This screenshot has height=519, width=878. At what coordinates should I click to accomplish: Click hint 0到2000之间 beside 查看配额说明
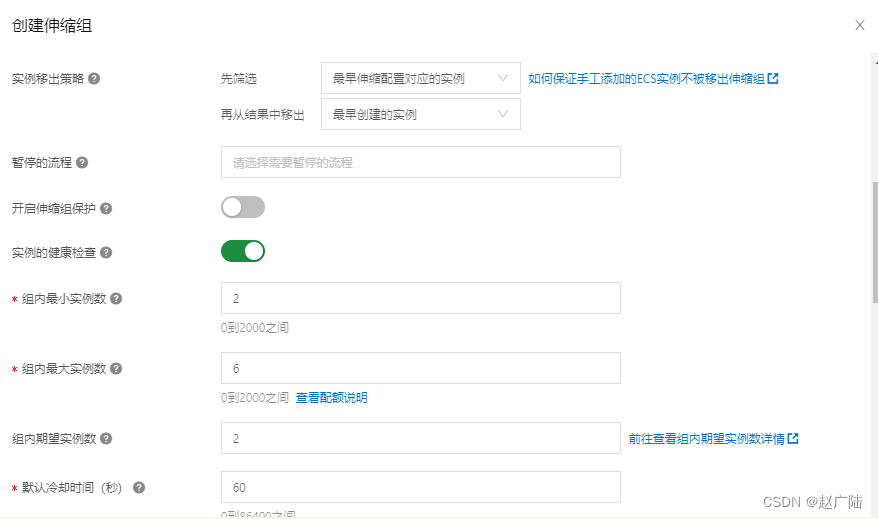tap(255, 398)
